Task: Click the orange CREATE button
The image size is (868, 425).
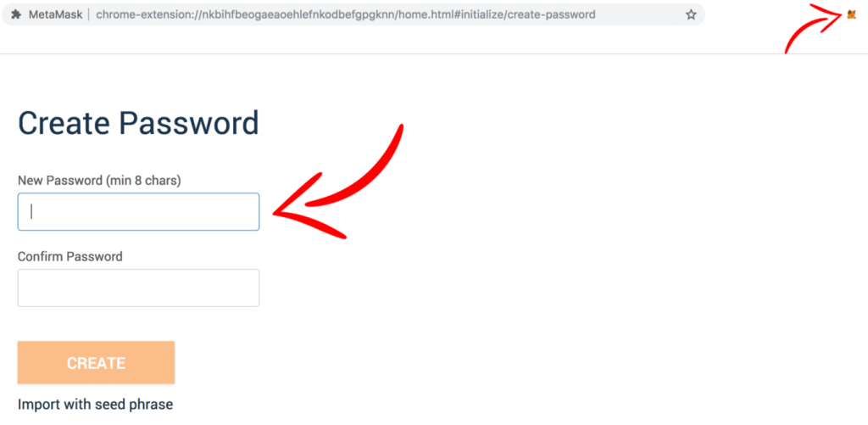Action: click(x=97, y=363)
